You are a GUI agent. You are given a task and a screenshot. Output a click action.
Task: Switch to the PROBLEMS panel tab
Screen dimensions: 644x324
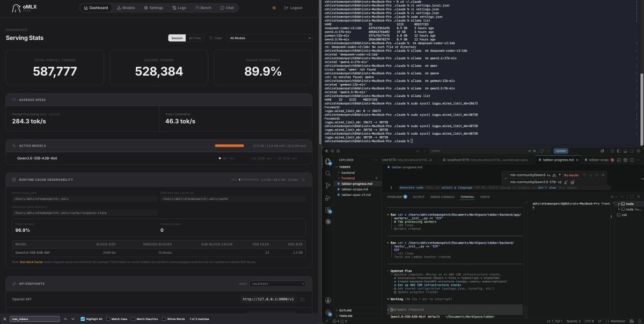click(x=394, y=197)
